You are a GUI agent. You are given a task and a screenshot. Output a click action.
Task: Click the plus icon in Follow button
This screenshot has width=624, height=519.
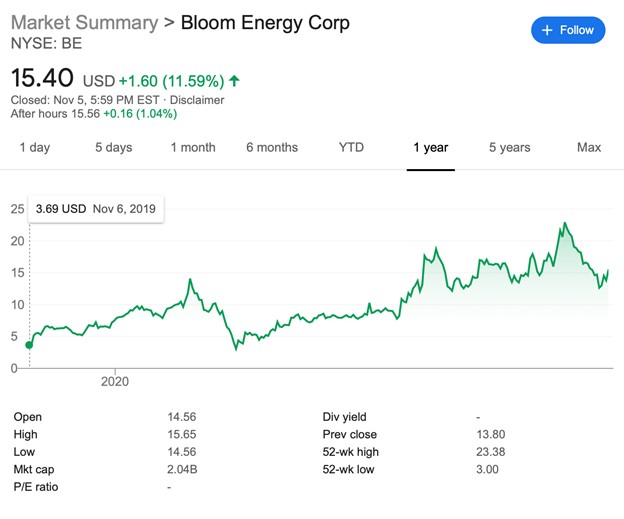pos(547,30)
